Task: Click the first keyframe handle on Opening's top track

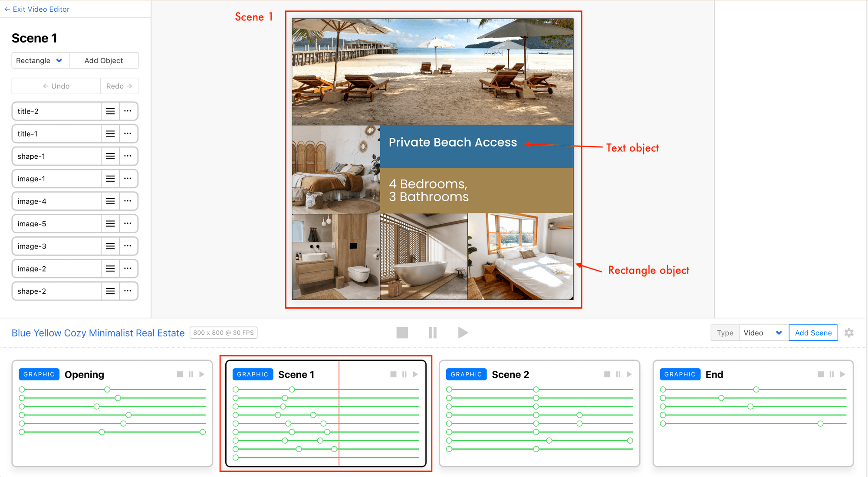Action: (x=22, y=389)
